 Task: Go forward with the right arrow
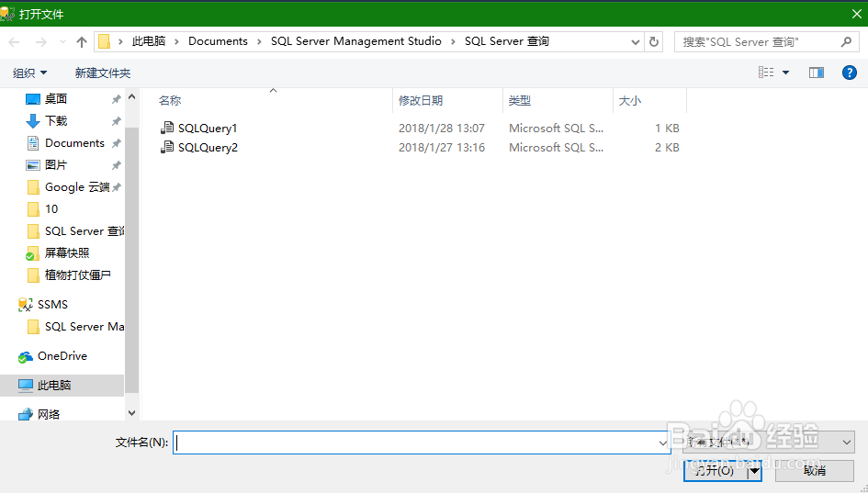point(41,42)
